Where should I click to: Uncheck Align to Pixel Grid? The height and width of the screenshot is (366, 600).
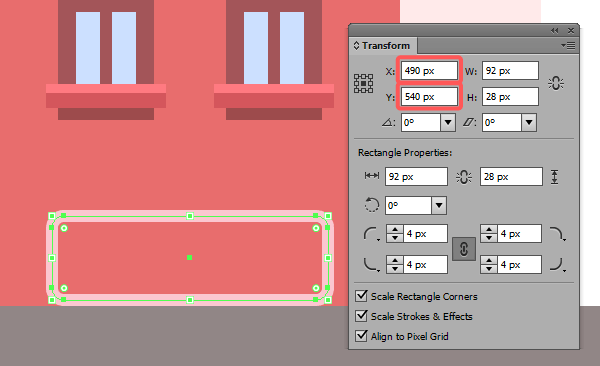pyautogui.click(x=361, y=336)
